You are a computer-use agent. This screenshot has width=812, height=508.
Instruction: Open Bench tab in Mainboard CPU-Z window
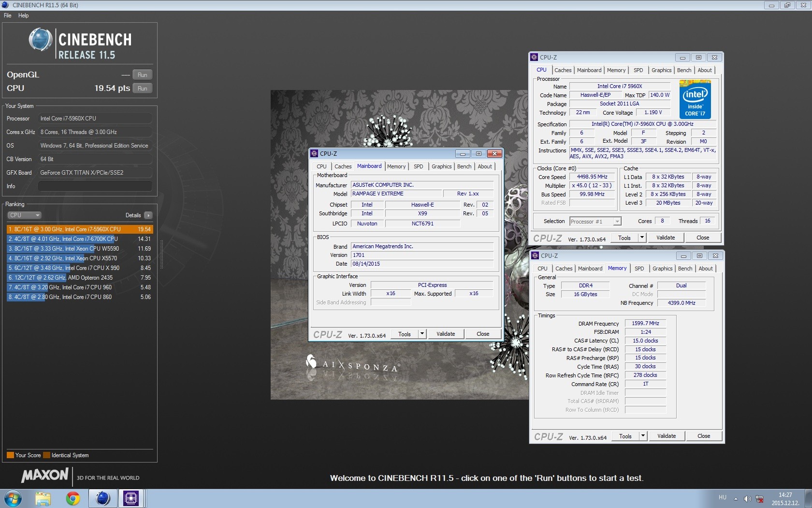pos(464,166)
